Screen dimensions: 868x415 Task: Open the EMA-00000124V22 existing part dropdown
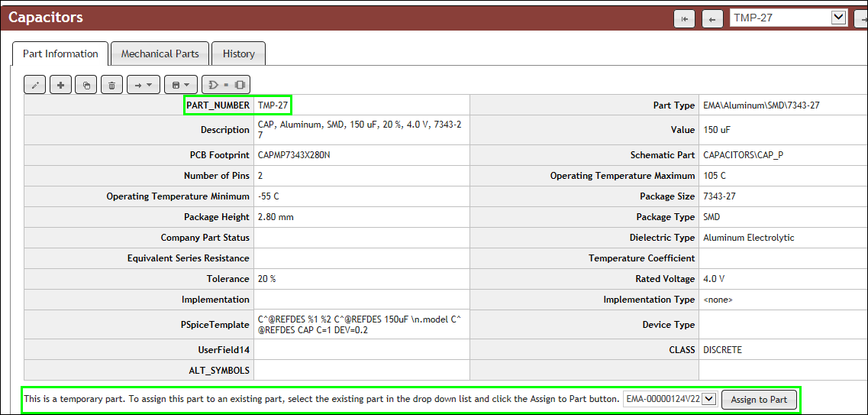pyautogui.click(x=671, y=398)
